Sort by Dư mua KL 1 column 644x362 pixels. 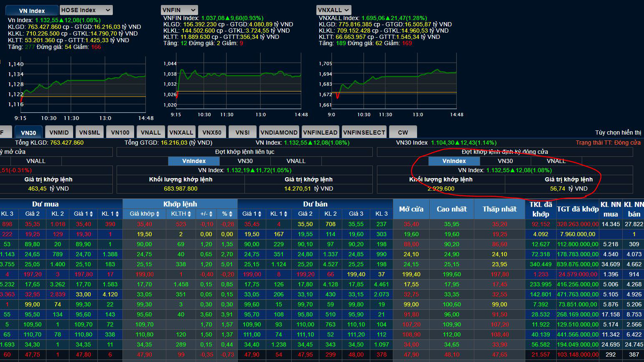tap(117, 214)
